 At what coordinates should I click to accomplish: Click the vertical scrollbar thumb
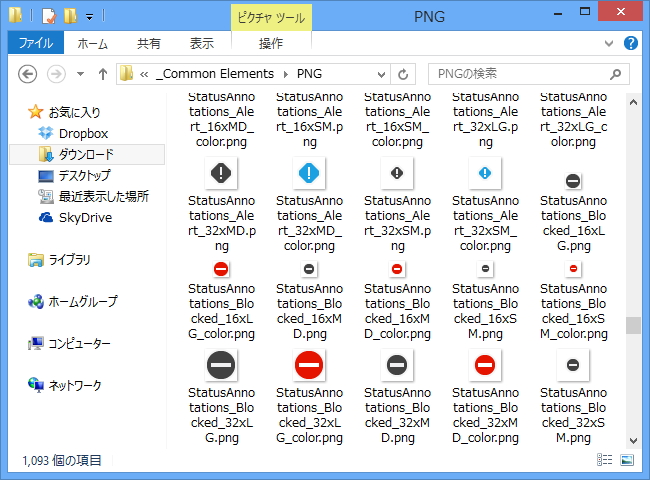pyautogui.click(x=633, y=325)
